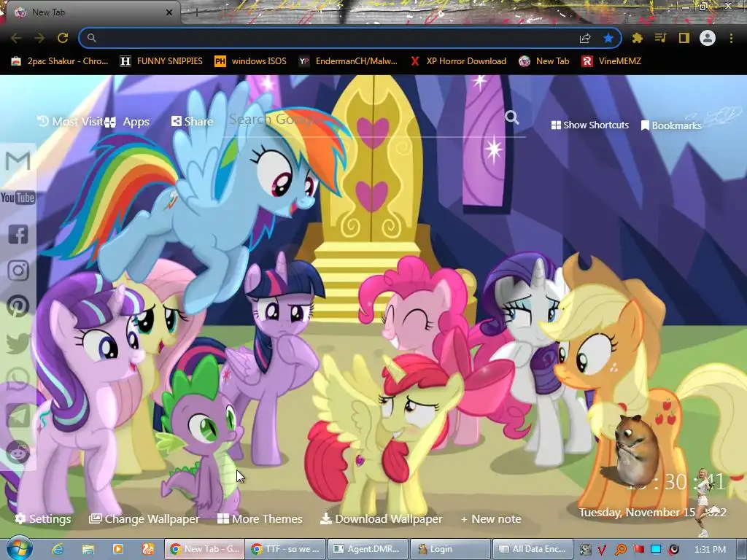This screenshot has height=560, width=747.
Task: Open the Telegram sidebar shortcut
Action: pyautogui.click(x=18, y=416)
